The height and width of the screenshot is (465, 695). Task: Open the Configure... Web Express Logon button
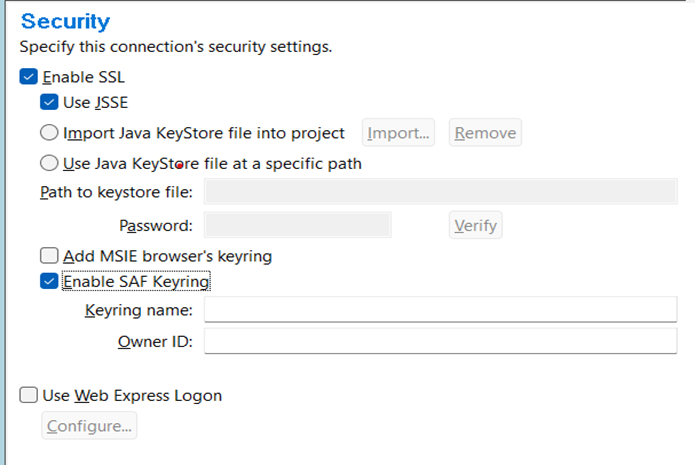89,426
